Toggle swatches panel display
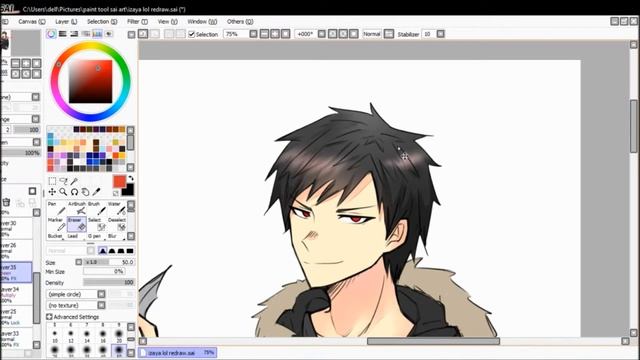The height and width of the screenshot is (360, 640). [x=97, y=34]
